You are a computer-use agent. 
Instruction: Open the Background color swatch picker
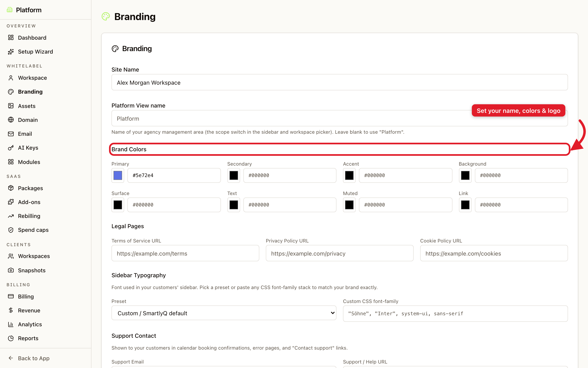pos(465,175)
